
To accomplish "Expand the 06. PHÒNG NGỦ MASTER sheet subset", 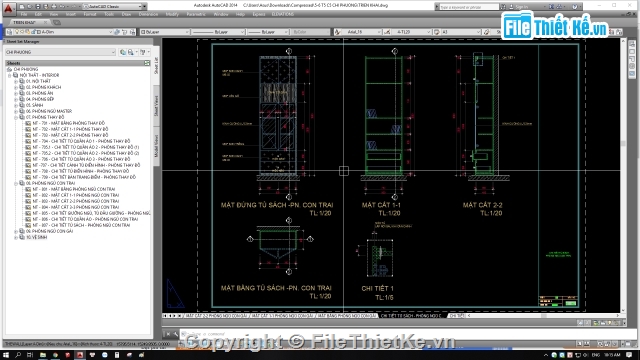I will [x=16, y=111].
